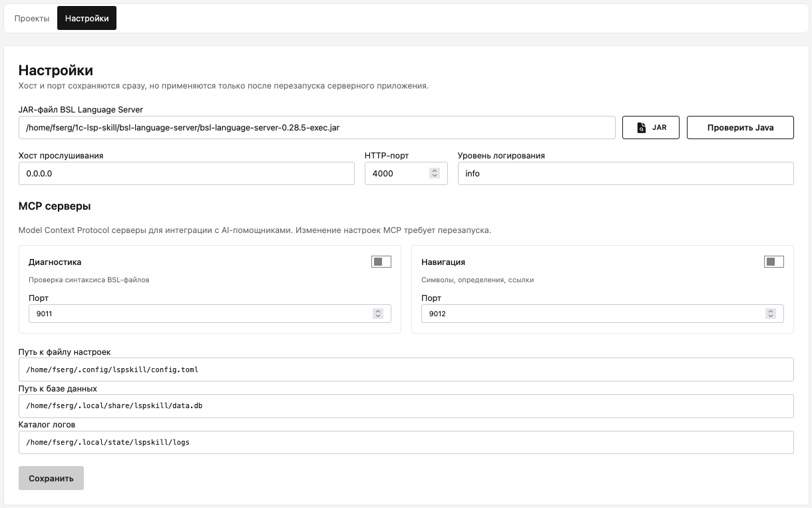Viewport: 812px width, 508px height.
Task: Click the JAR-файл BSL Language Server label
Action: click(x=81, y=109)
